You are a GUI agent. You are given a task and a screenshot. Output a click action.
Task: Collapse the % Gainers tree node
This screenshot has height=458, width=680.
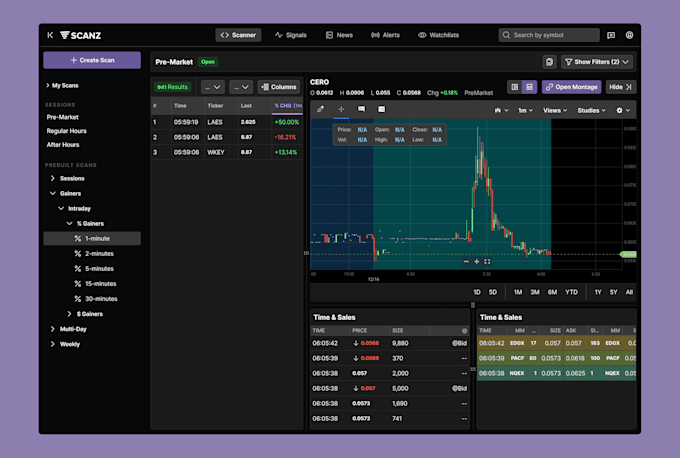(x=85, y=224)
